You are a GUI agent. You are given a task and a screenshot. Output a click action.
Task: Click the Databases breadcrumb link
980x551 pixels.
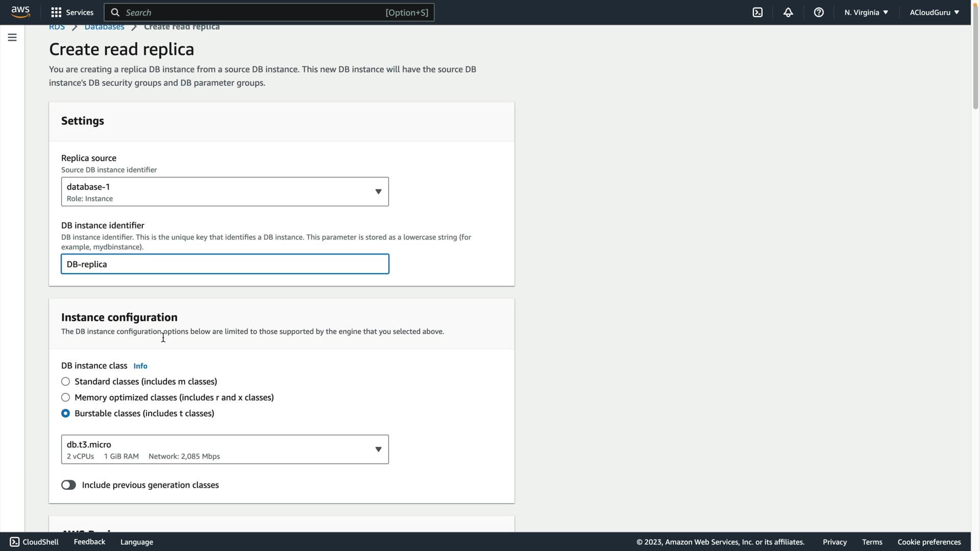tap(104, 27)
